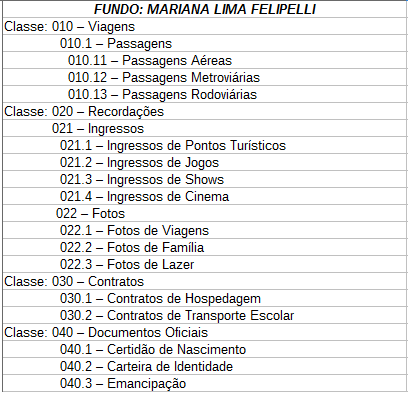Select the Classe: 020 – Recordações row
The height and width of the screenshot is (394, 409).
click(205, 111)
